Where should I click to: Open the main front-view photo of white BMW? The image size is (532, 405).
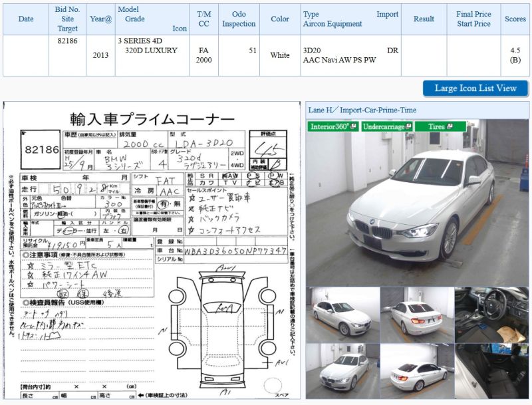click(417, 203)
